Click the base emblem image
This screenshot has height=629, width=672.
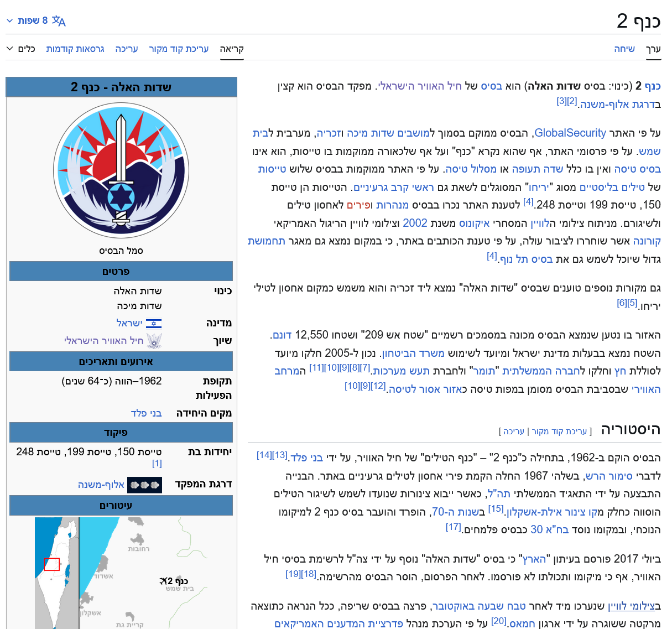[121, 171]
